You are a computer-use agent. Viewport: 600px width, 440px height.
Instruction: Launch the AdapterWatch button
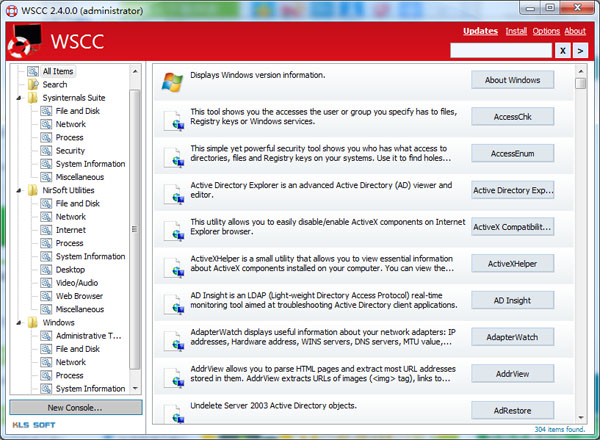point(512,337)
